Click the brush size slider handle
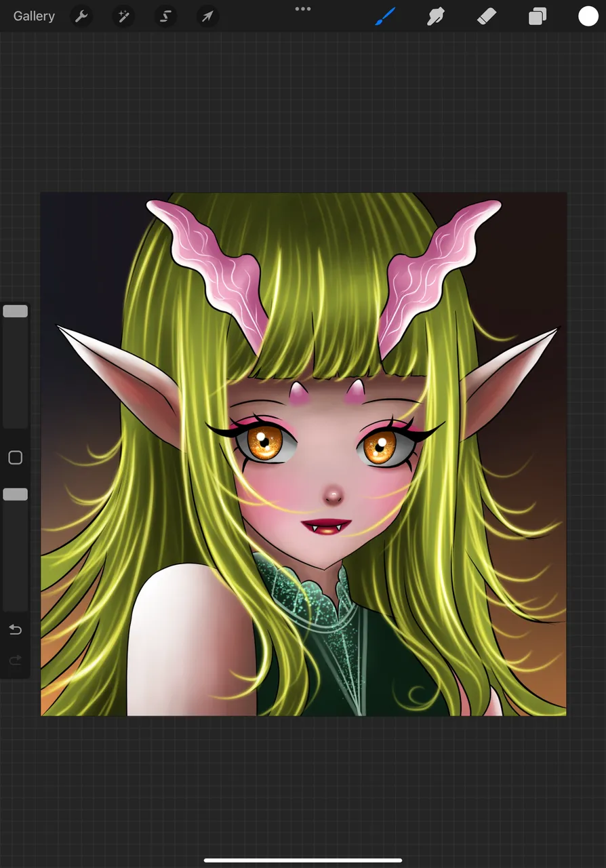The height and width of the screenshot is (868, 606). pos(15,311)
